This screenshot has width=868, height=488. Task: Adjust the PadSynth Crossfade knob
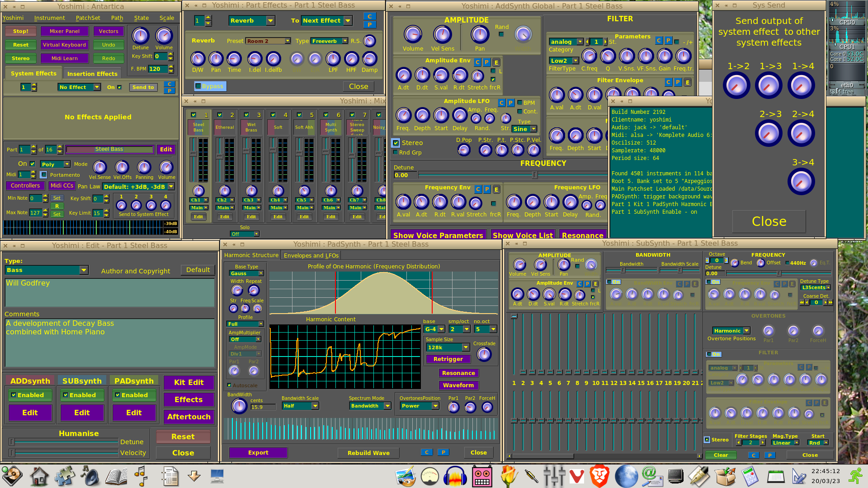(484, 354)
